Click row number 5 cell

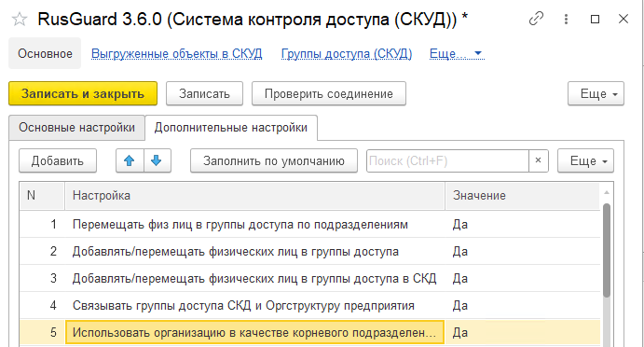(42, 332)
